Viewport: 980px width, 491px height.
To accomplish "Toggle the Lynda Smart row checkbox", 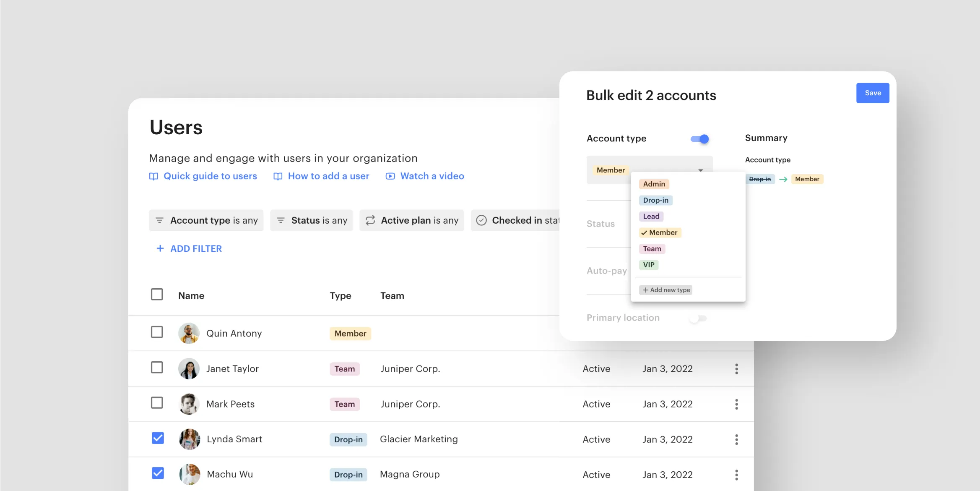I will [x=157, y=439].
